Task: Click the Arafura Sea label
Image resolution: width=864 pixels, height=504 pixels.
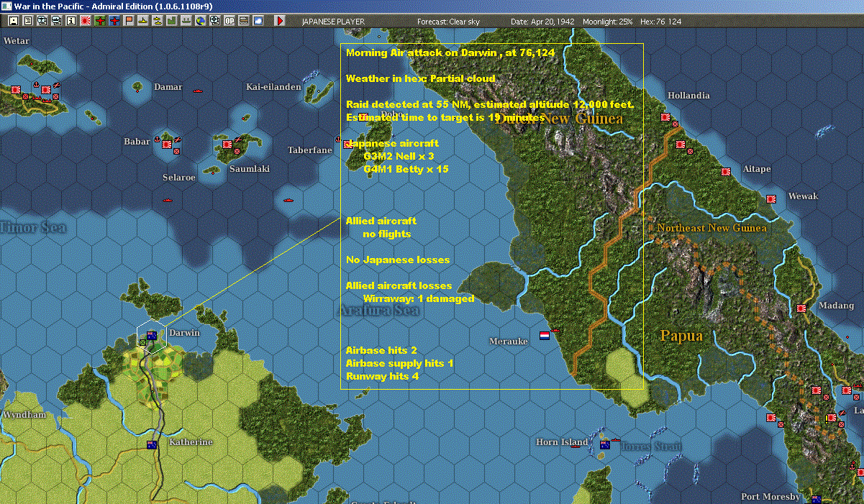Action: click(x=378, y=311)
